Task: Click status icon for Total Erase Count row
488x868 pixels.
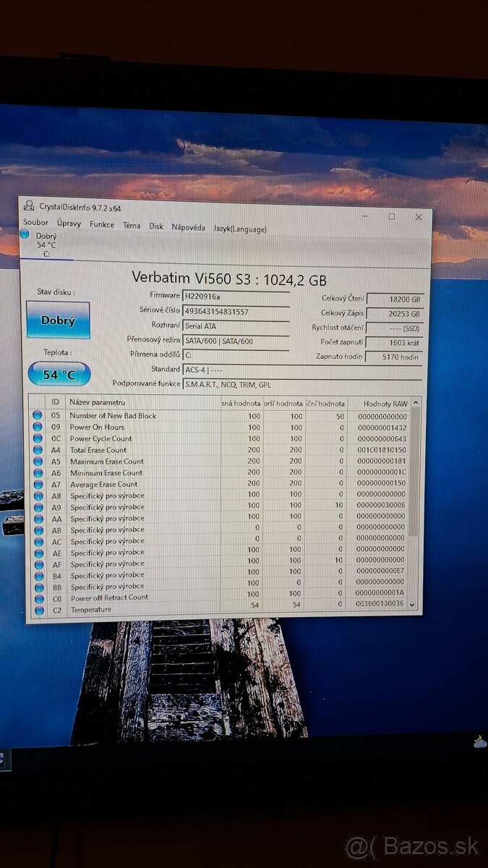Action: click(x=38, y=450)
